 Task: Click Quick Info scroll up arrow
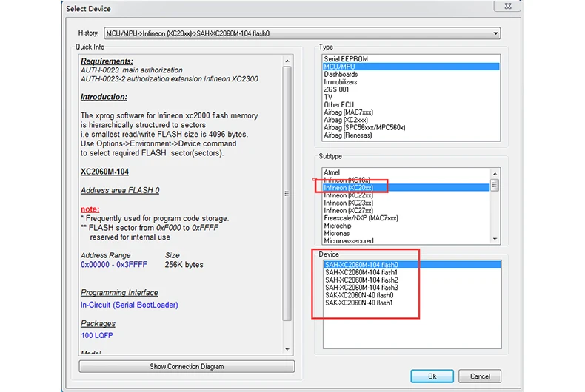tap(287, 61)
